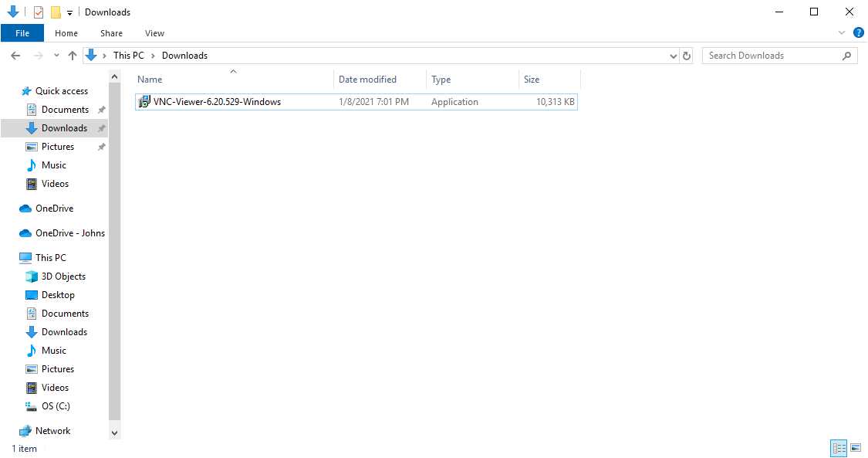This screenshot has height=458, width=868.
Task: Expand breadcrumb chevron after This PC
Action: pyautogui.click(x=153, y=56)
